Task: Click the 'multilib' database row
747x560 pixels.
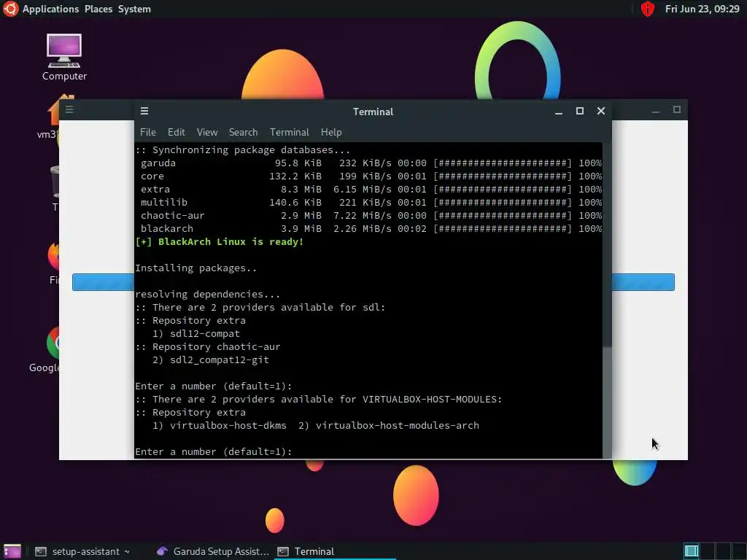Action: point(368,203)
